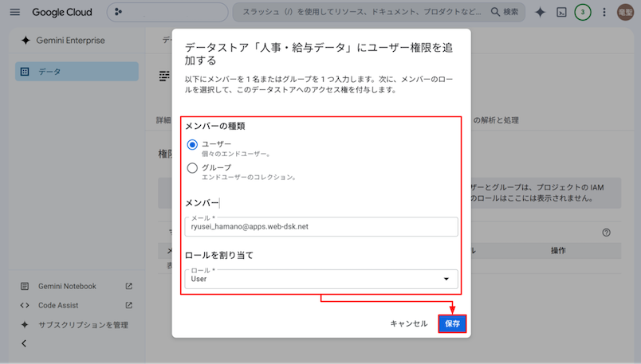The height and width of the screenshot is (364, 641).
Task: Click the user account avatar
Action: pos(625,12)
